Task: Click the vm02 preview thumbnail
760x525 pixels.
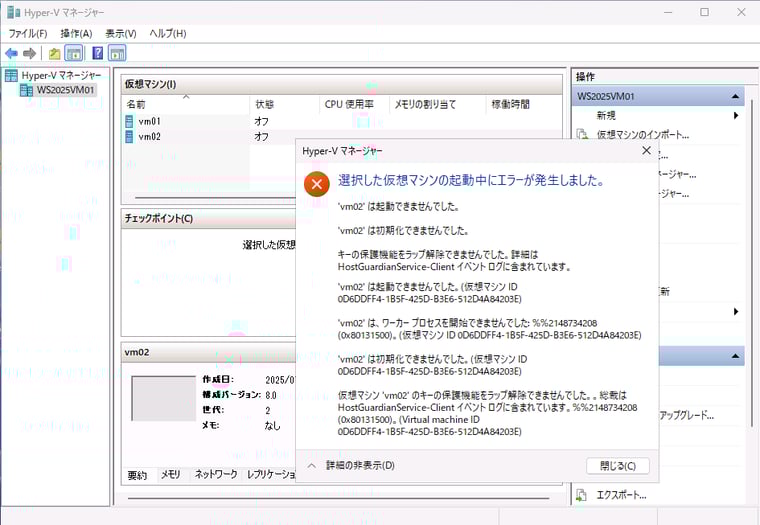Action: point(164,398)
